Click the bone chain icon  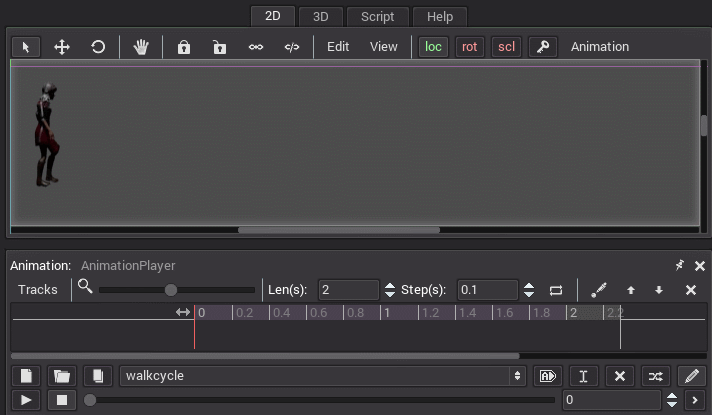click(256, 47)
